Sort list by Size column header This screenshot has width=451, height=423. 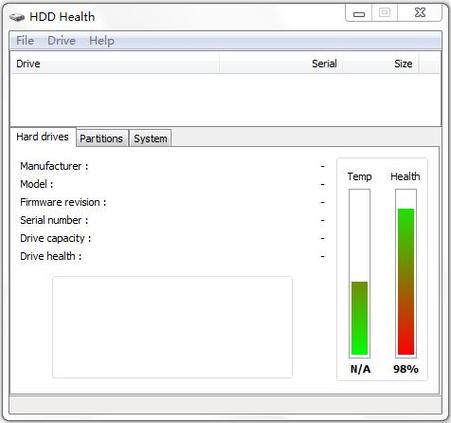381,64
